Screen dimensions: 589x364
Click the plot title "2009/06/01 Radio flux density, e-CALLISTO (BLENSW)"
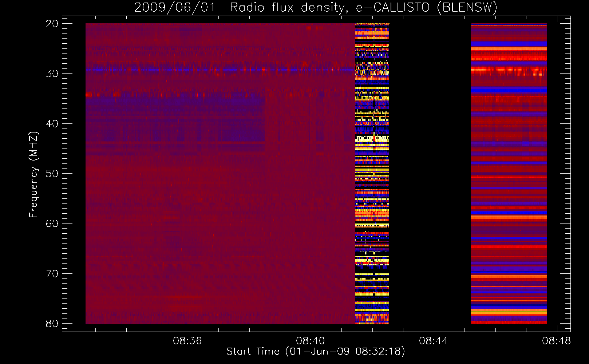pyautogui.click(x=315, y=7)
